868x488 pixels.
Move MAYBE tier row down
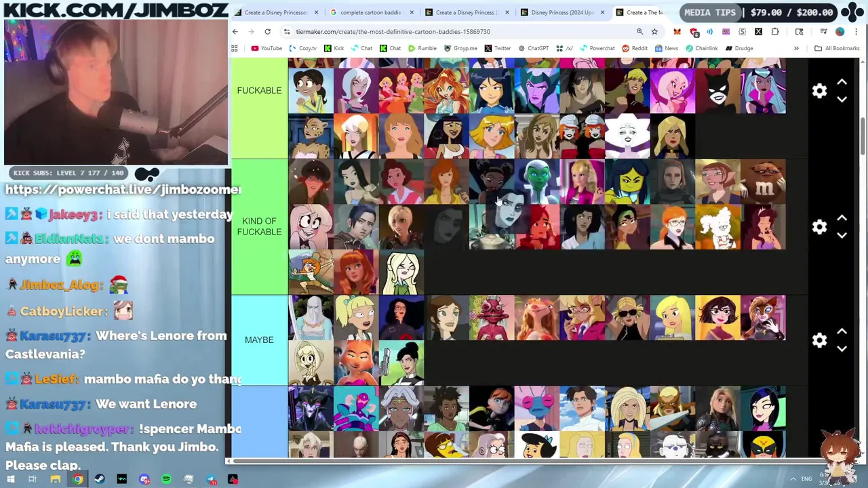[x=842, y=348]
